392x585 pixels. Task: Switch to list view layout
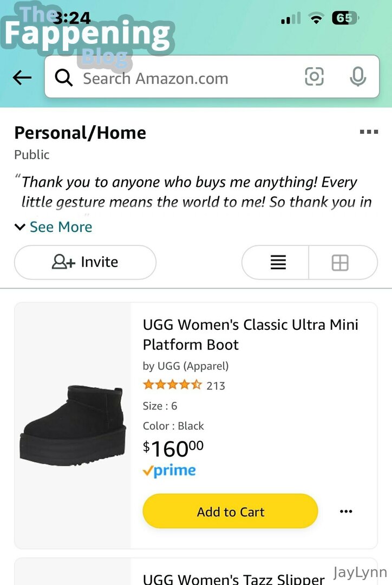click(x=278, y=263)
